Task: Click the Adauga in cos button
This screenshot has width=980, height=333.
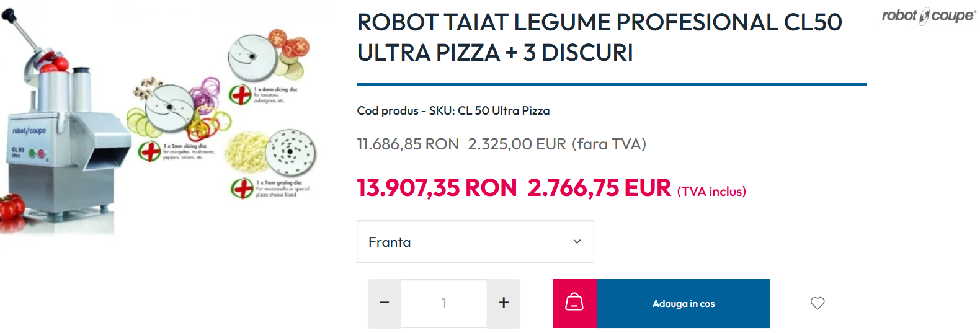Action: [684, 303]
